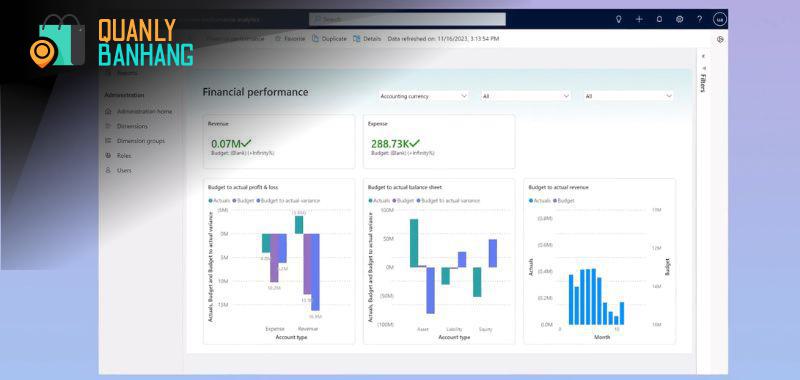Open the rightmost All filter dropdown
This screenshot has width=800, height=380.
(x=629, y=96)
